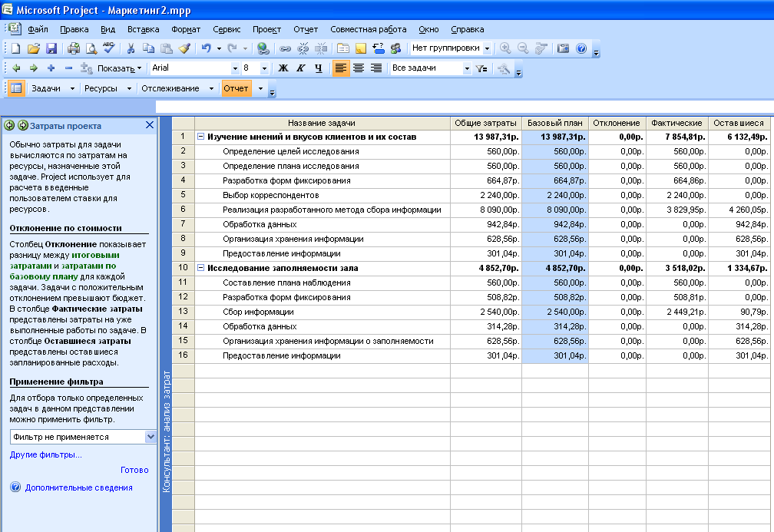The height and width of the screenshot is (532, 774).
Task: Align text to the right
Action: [376, 68]
